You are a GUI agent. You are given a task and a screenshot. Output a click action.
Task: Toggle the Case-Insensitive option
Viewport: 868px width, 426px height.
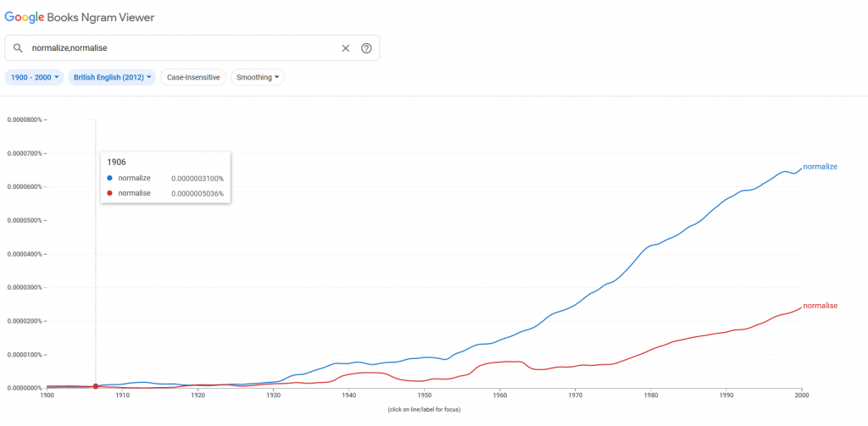[193, 77]
